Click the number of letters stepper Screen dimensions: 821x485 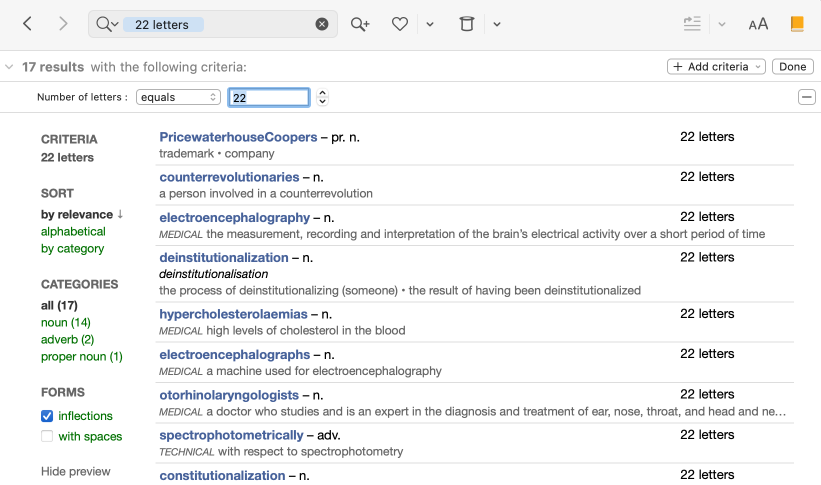click(322, 97)
